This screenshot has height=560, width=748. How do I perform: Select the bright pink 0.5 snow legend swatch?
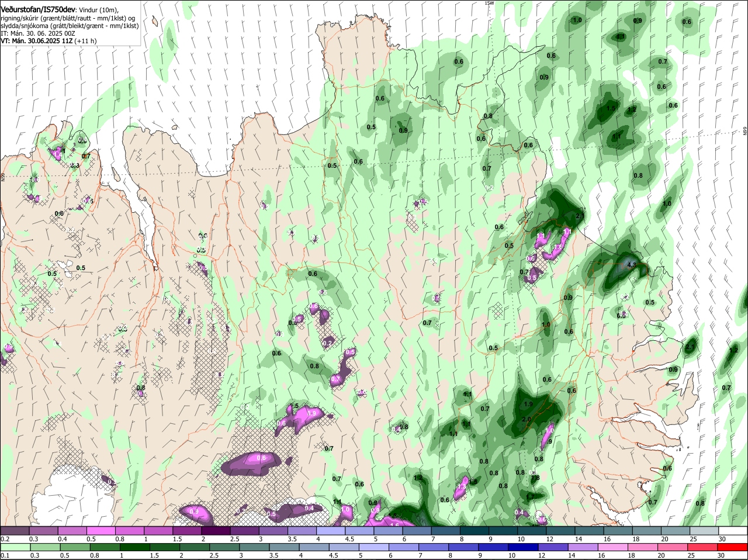point(101,530)
